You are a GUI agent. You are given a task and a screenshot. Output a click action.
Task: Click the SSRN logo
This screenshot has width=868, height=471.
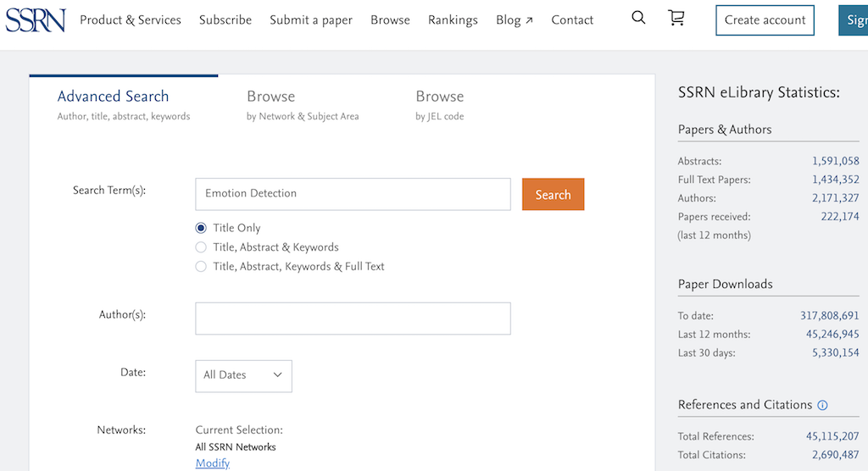click(35, 19)
